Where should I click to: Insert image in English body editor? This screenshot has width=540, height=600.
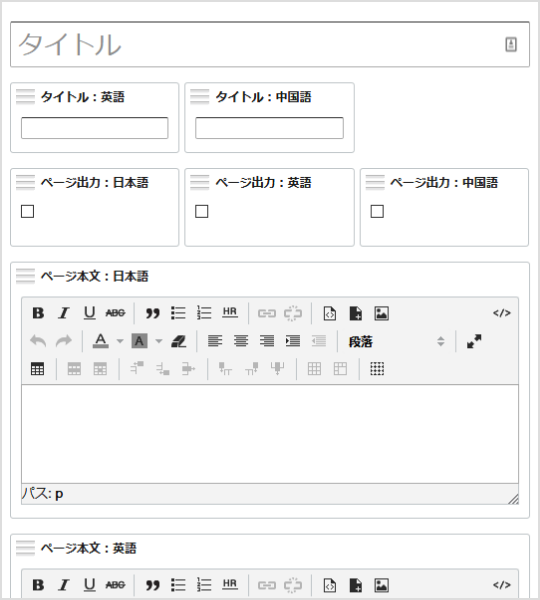tap(382, 585)
